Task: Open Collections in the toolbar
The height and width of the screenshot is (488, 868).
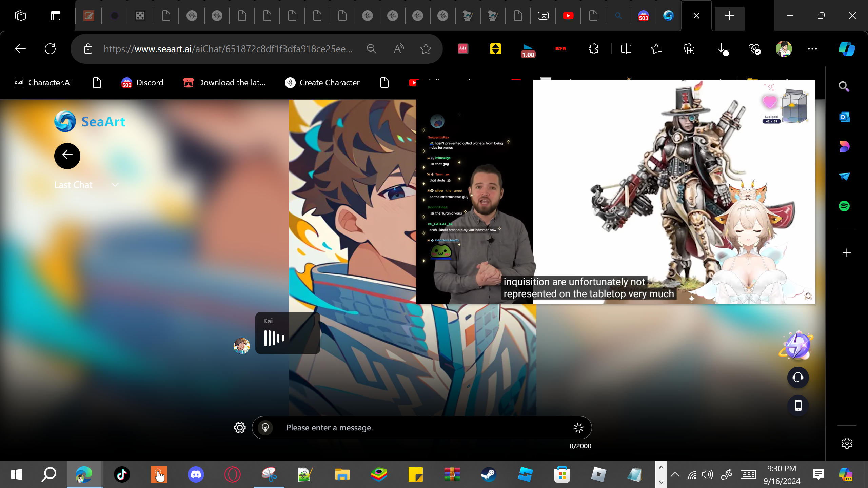Action: pos(689,49)
